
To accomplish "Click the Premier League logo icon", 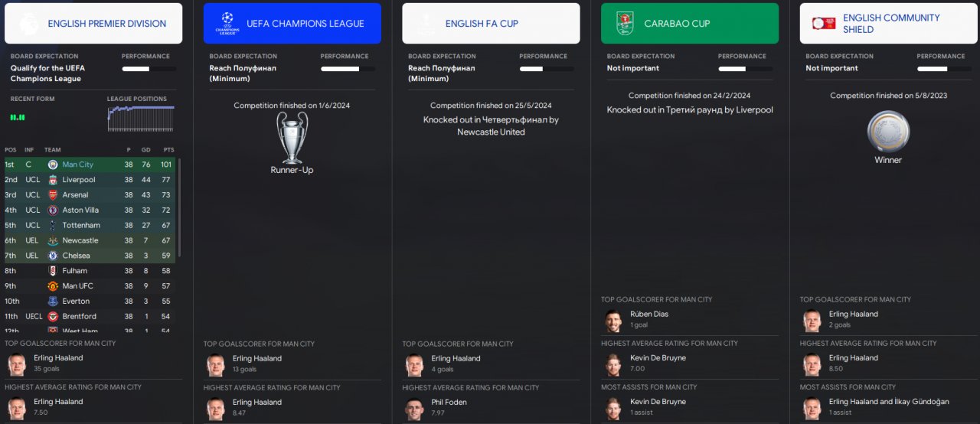I will (x=28, y=23).
